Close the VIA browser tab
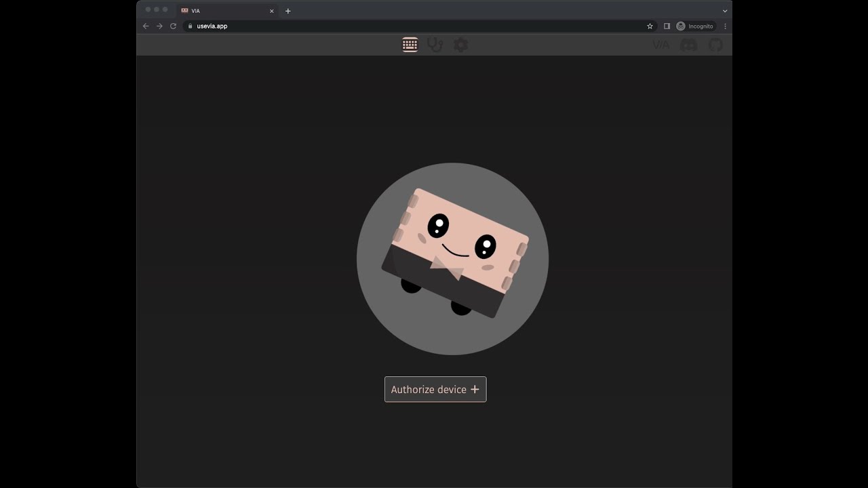Screen dimensions: 868x488 tap(272, 11)
